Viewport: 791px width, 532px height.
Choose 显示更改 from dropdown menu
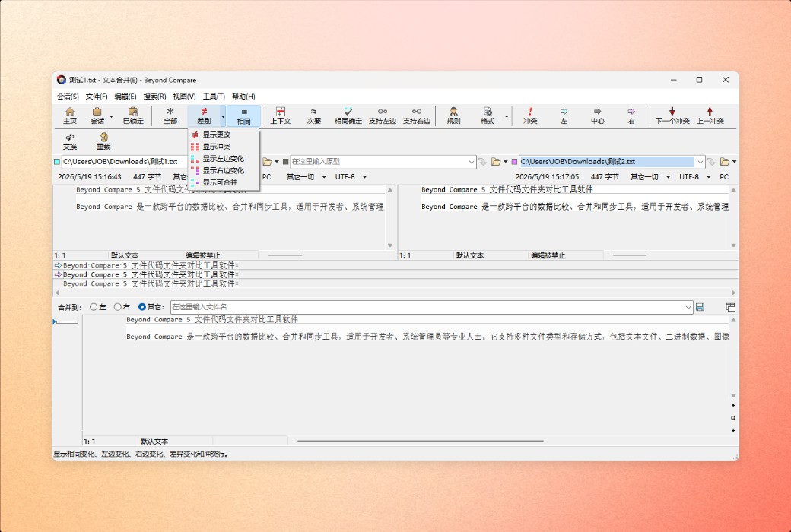click(224, 135)
